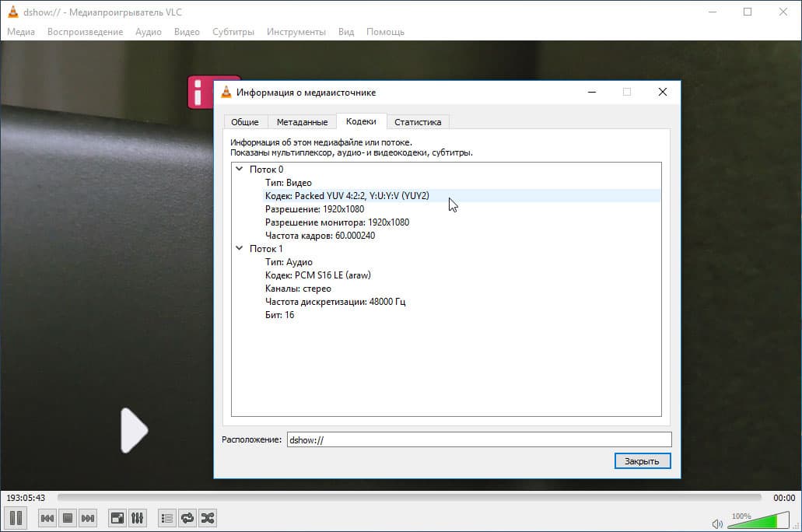Switch to the Статистика tab
Screen dimensions: 802x532
click(418, 122)
